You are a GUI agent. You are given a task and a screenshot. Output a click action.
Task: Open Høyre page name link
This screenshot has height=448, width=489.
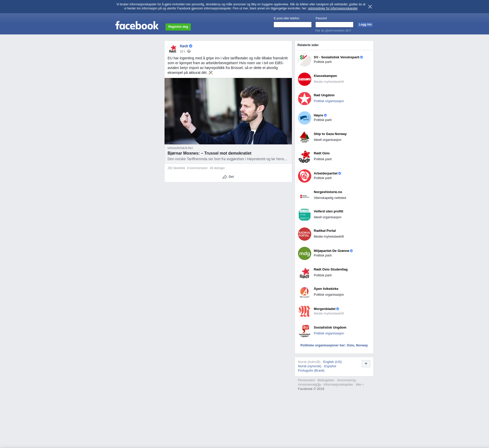pyautogui.click(x=318, y=115)
